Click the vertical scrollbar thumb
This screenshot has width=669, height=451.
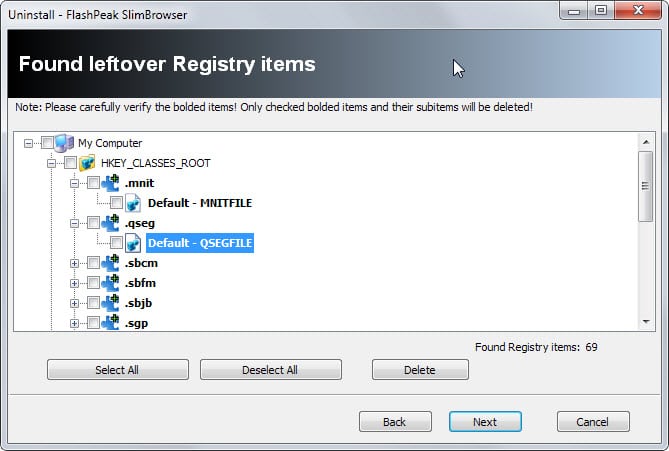[x=646, y=186]
